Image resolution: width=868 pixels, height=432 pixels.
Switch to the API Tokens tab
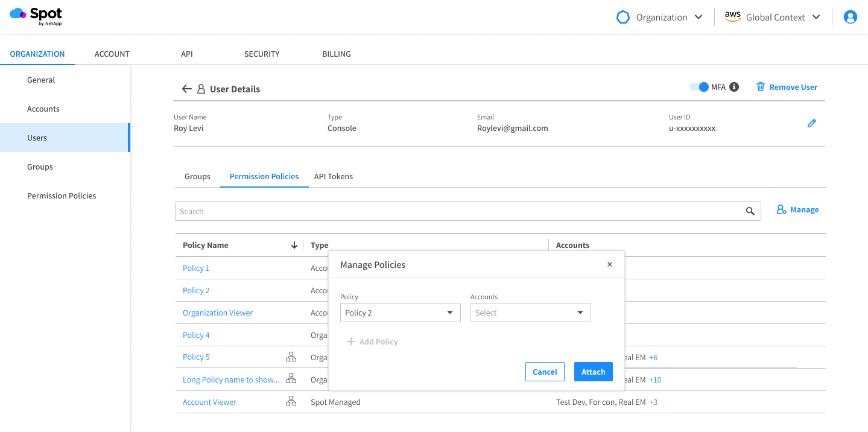(333, 177)
